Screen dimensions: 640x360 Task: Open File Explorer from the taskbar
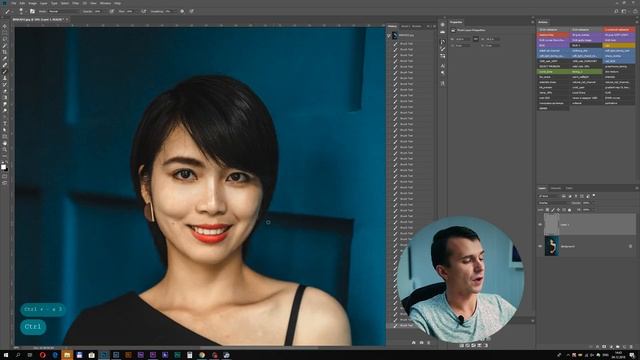pyautogui.click(x=67, y=355)
